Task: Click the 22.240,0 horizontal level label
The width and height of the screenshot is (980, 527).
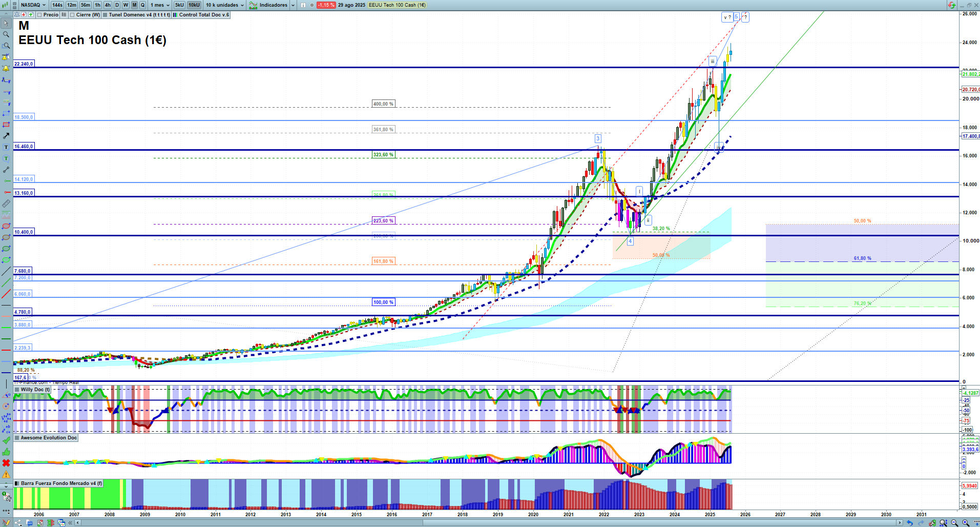Action: 24,64
